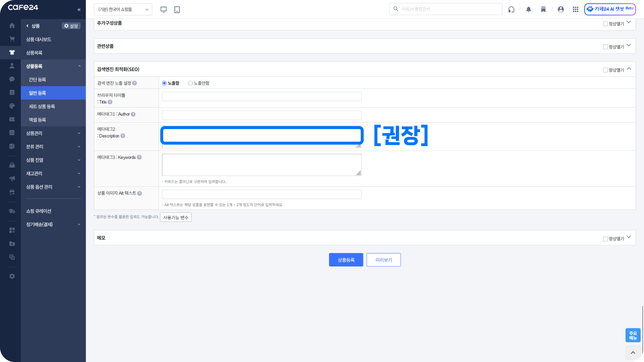Click the bookmark icon in top bar
Image resolution: width=644 pixels, height=362 pixels.
543,9
